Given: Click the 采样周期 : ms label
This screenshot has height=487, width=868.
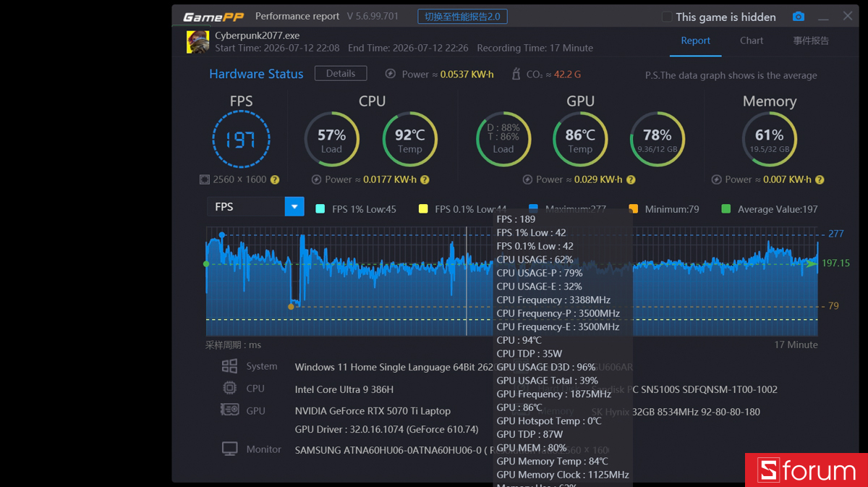Looking at the screenshot, I should point(234,345).
